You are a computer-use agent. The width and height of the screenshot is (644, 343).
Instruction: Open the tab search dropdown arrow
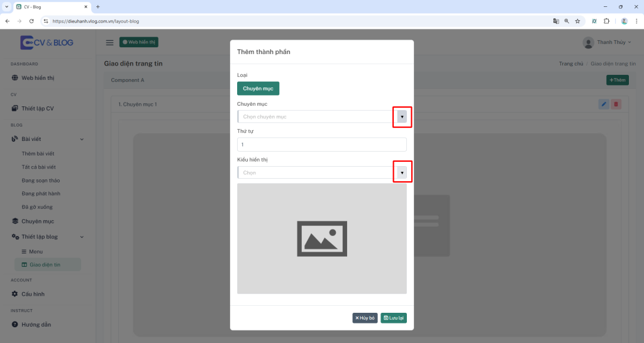pos(6,6)
